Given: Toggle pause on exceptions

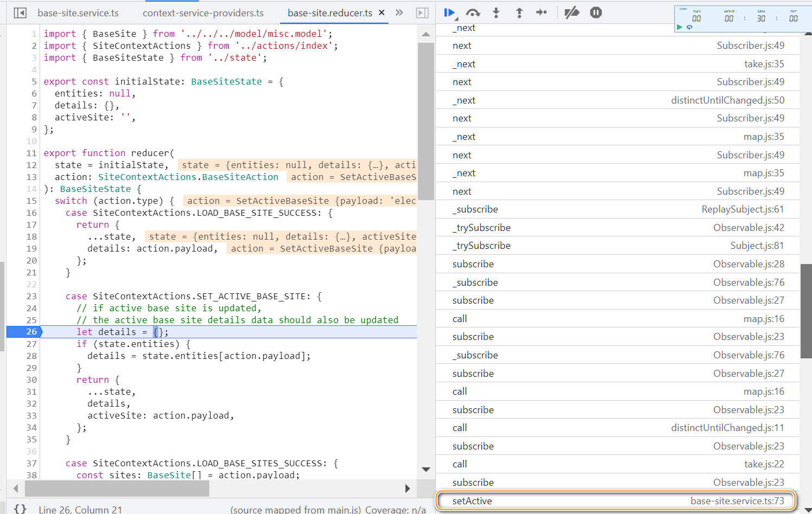Looking at the screenshot, I should coord(596,12).
